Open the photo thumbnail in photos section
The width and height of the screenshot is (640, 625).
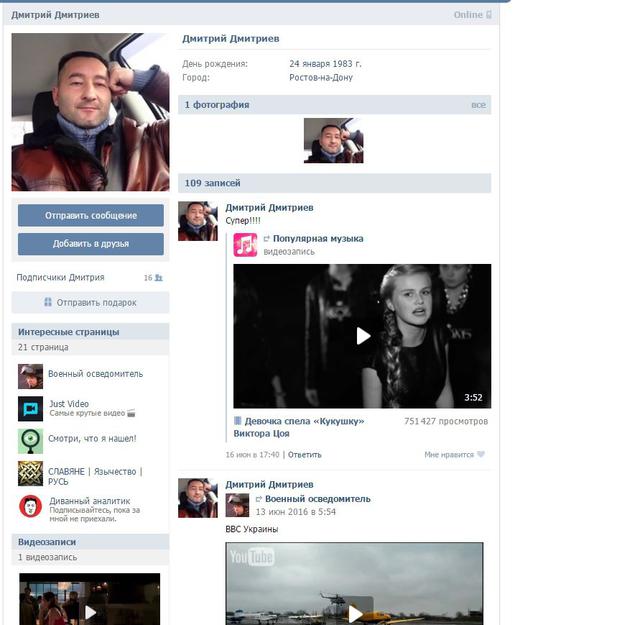333,141
